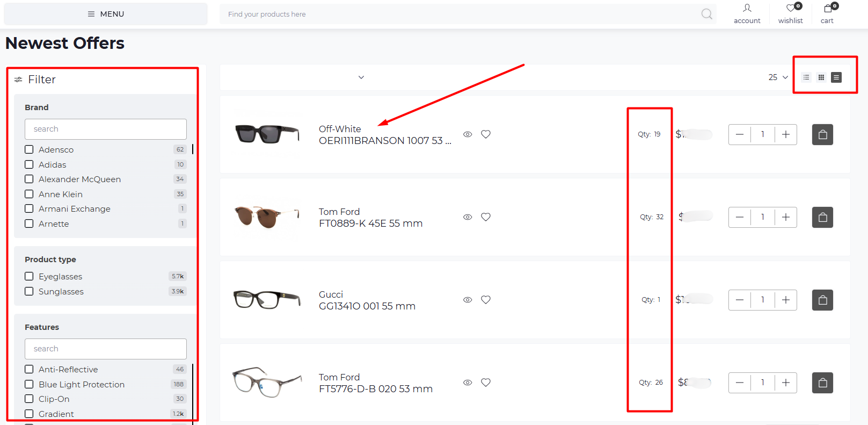Decrease quantity for Tom Ford FT5776-D-B
The width and height of the screenshot is (868, 425).
tap(740, 383)
